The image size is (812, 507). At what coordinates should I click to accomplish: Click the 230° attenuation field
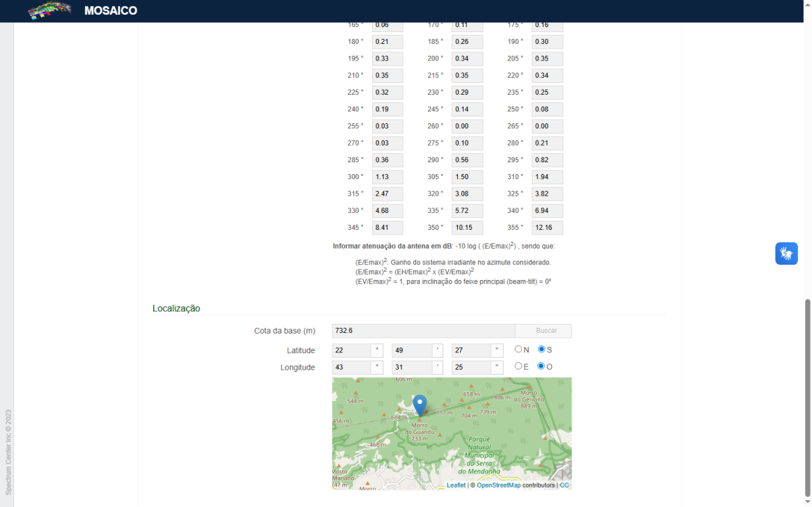tap(467, 93)
